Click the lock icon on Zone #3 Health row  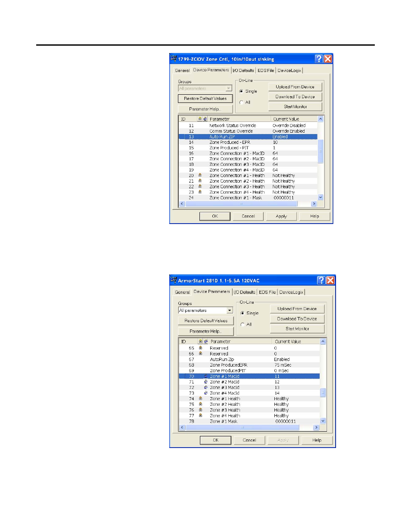(x=200, y=410)
